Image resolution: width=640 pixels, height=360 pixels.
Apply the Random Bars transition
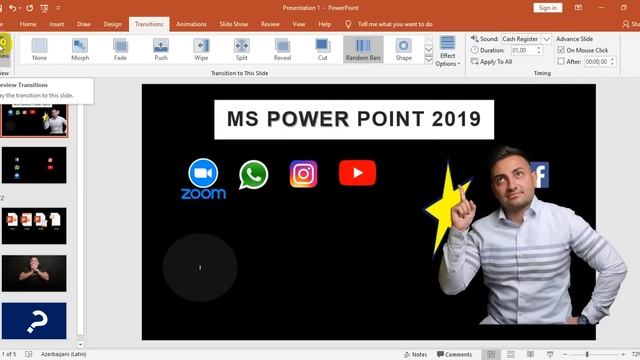(363, 49)
